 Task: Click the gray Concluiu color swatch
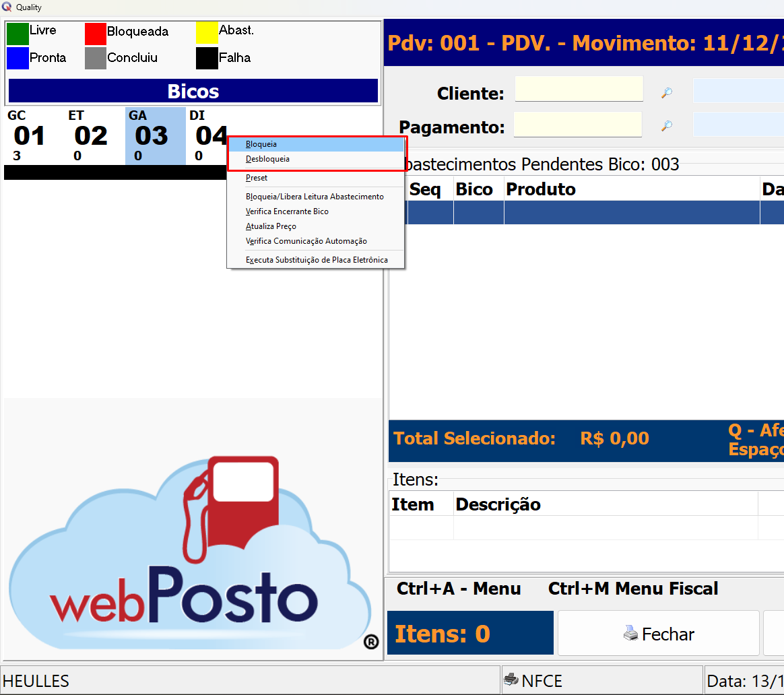[x=96, y=58]
